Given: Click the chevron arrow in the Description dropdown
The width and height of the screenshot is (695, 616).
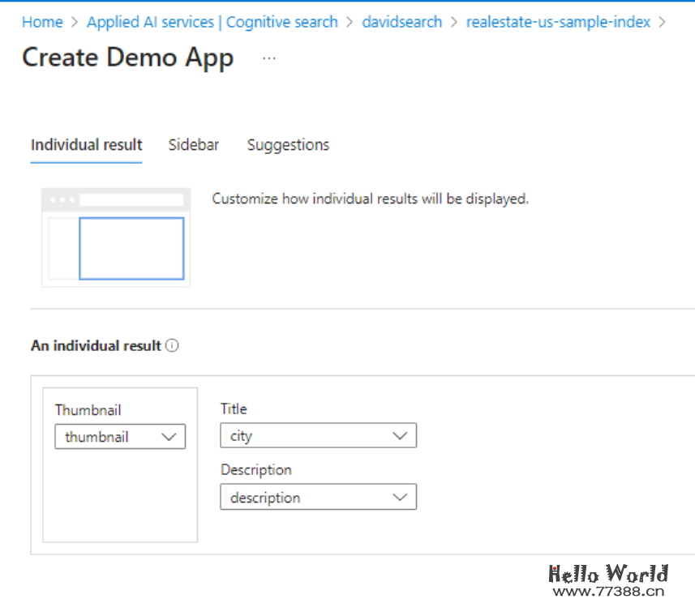Looking at the screenshot, I should point(400,498).
